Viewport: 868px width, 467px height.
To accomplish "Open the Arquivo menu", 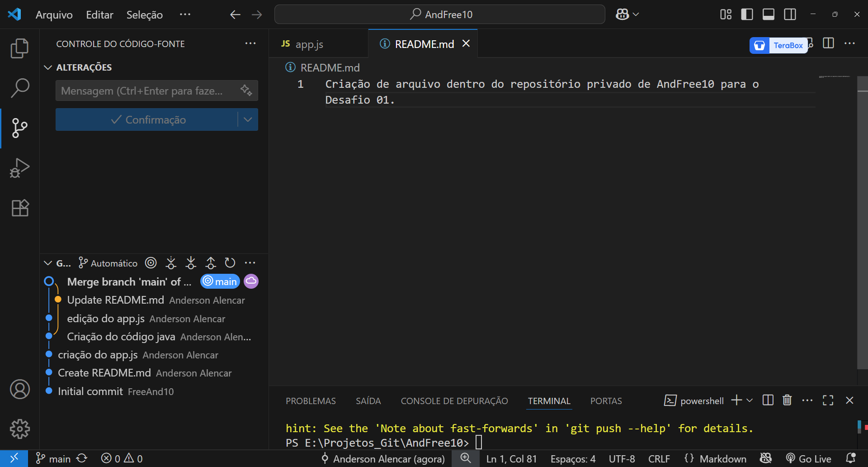I will (x=54, y=14).
